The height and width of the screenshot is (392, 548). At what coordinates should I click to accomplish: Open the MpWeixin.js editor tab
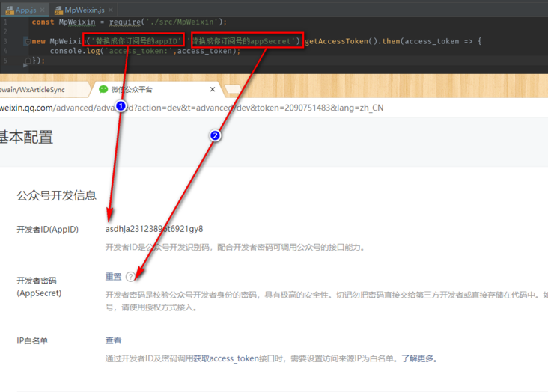click(84, 10)
